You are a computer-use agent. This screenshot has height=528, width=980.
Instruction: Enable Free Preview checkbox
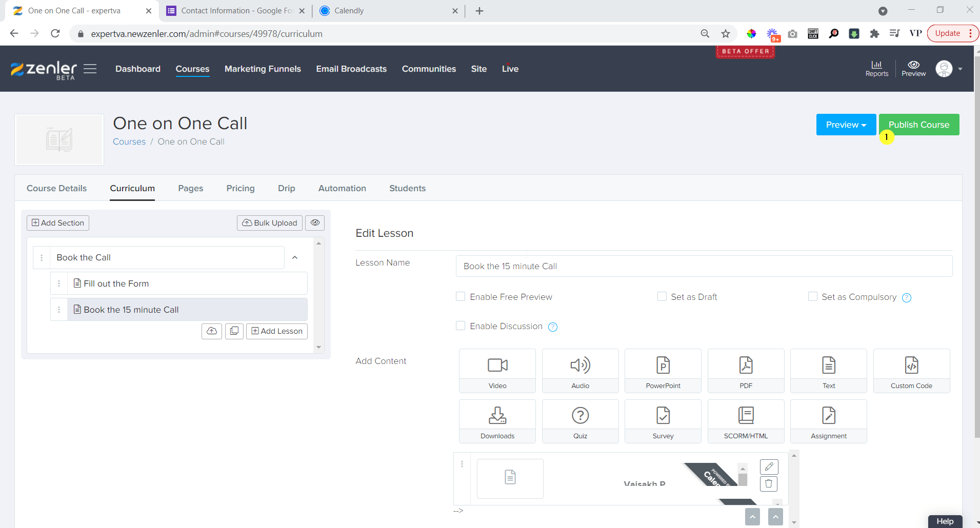461,297
